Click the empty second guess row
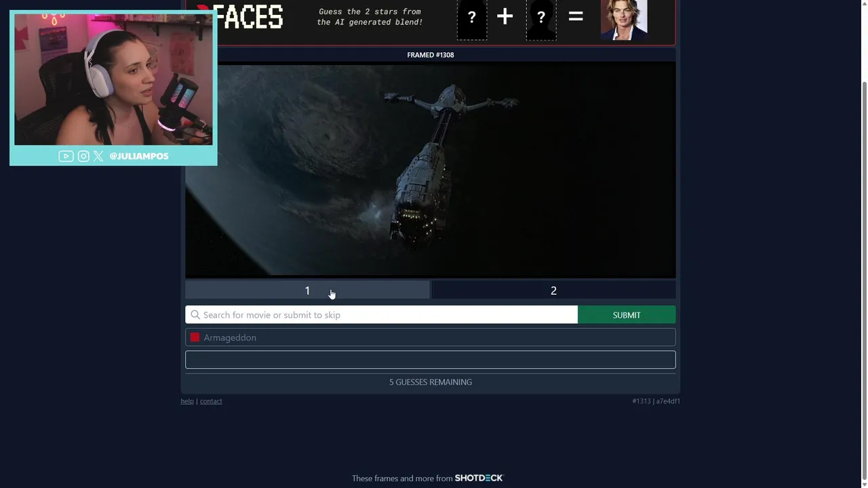This screenshot has height=488, width=868. coord(431,359)
